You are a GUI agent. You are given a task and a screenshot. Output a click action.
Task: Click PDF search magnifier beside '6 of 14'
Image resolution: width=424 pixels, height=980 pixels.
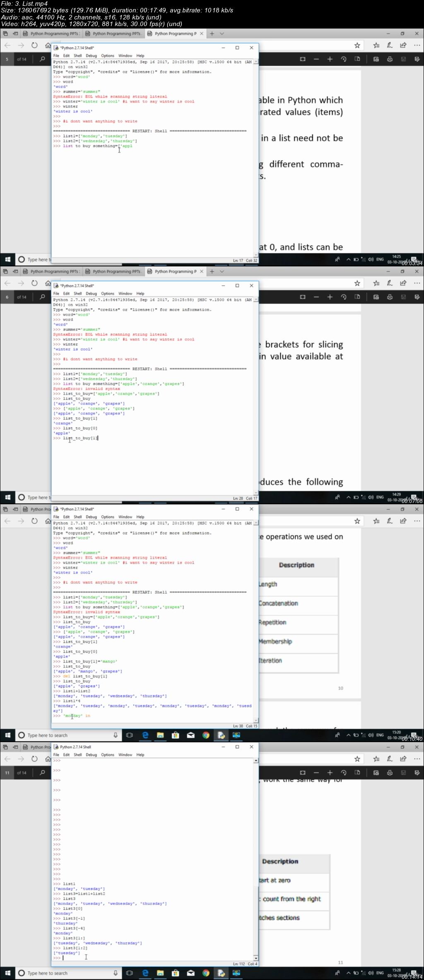coord(42,297)
